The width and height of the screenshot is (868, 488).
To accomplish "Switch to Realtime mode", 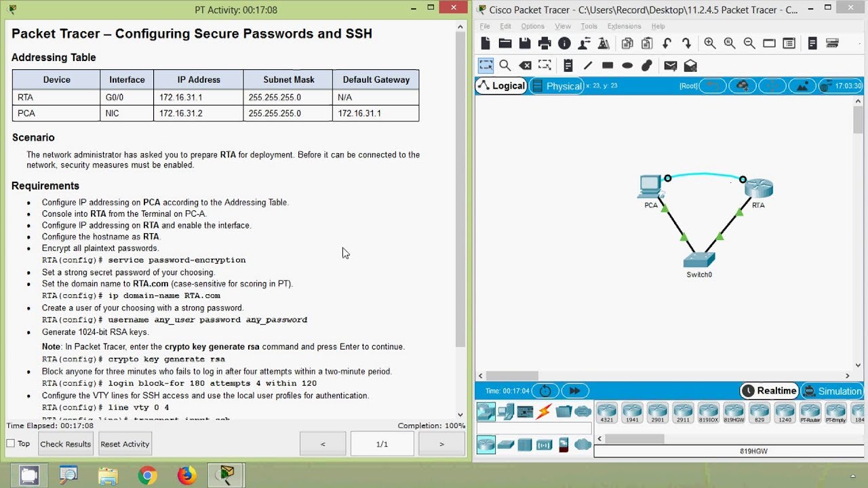I will (x=769, y=390).
